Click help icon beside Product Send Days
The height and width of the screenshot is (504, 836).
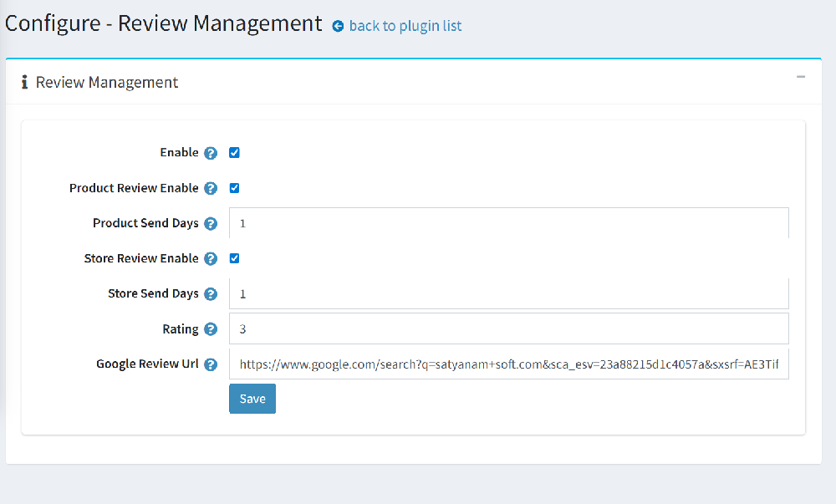[211, 224]
